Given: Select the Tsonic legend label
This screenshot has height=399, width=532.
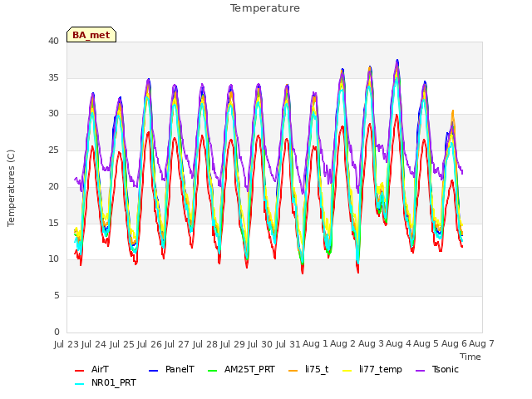Looking at the screenshot, I should click(446, 369).
